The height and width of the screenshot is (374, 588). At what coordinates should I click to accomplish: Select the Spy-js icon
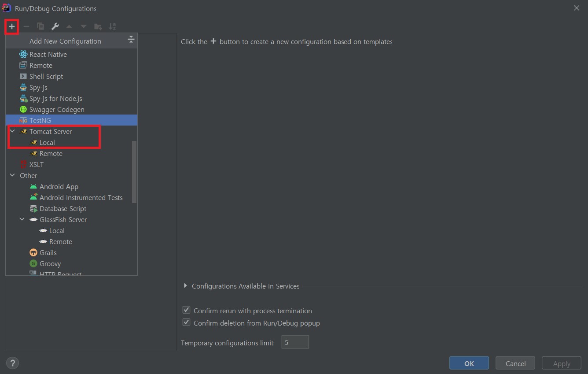pos(23,87)
